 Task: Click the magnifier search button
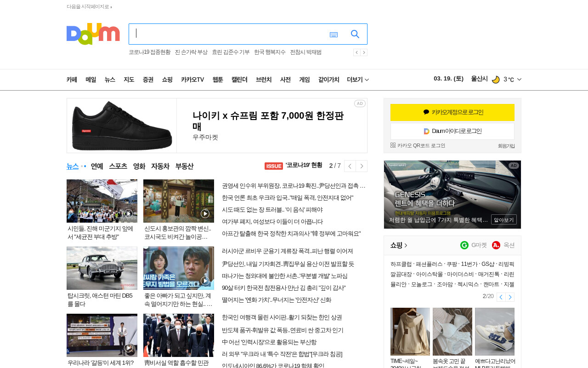pyautogui.click(x=355, y=34)
